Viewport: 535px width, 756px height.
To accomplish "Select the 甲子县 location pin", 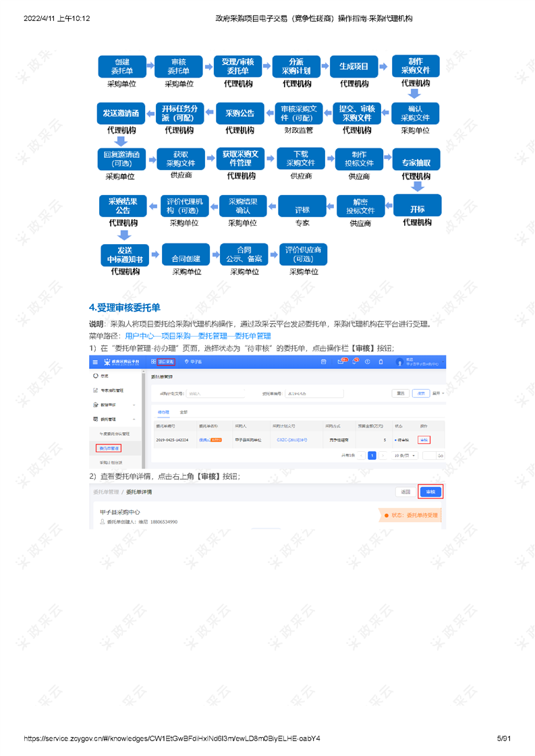I will 186,362.
